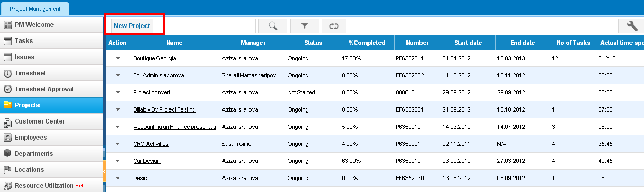The height and width of the screenshot is (192, 644).
Task: Open Customer Center in sidebar
Action: tap(52, 121)
